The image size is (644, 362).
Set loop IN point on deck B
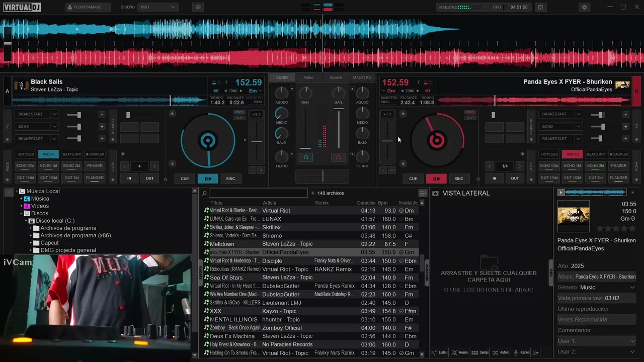[494, 178]
